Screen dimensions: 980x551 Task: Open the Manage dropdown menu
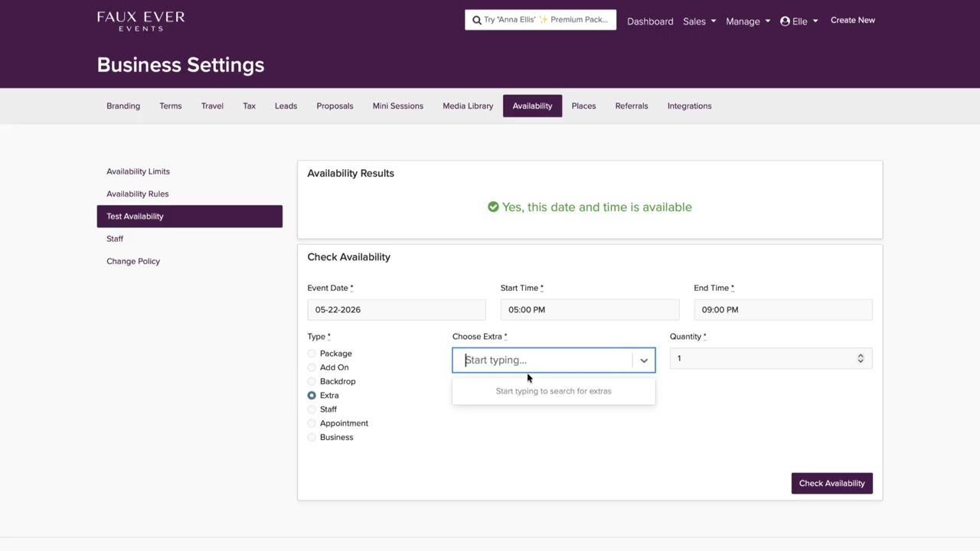coord(748,21)
